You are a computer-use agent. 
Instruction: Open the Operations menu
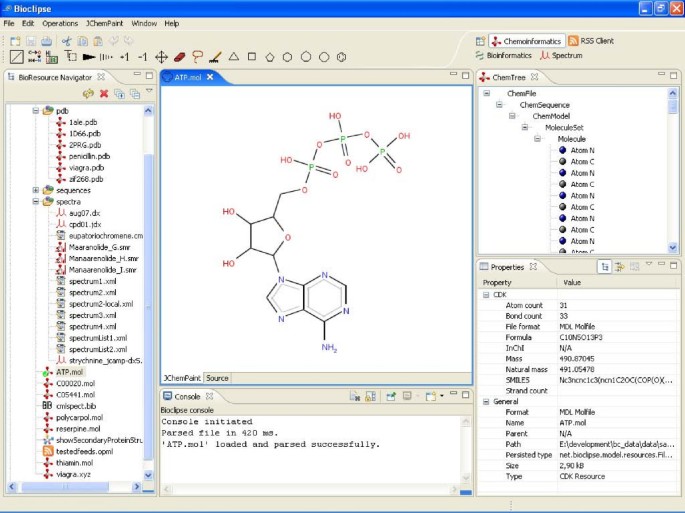pyautogui.click(x=60, y=24)
